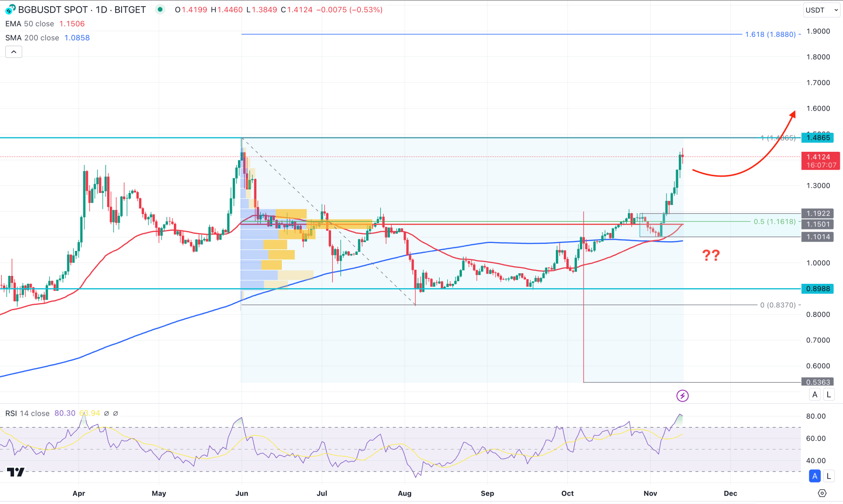The height and width of the screenshot is (504, 843).
Task: Click the 1.1014 price label
Action: point(818,237)
